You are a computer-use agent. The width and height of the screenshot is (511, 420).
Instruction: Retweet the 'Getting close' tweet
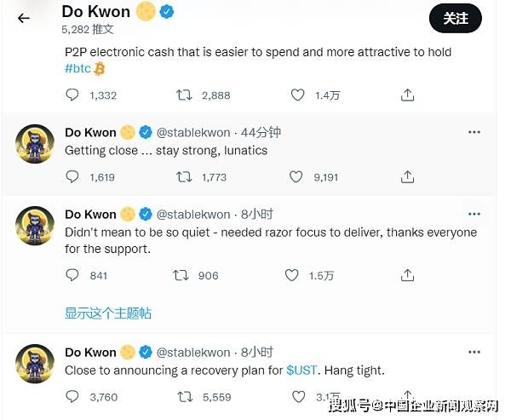coord(183,177)
